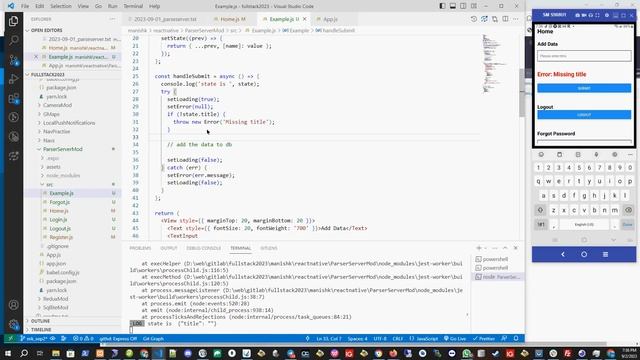Expand the CameraMod folder

coord(57,105)
